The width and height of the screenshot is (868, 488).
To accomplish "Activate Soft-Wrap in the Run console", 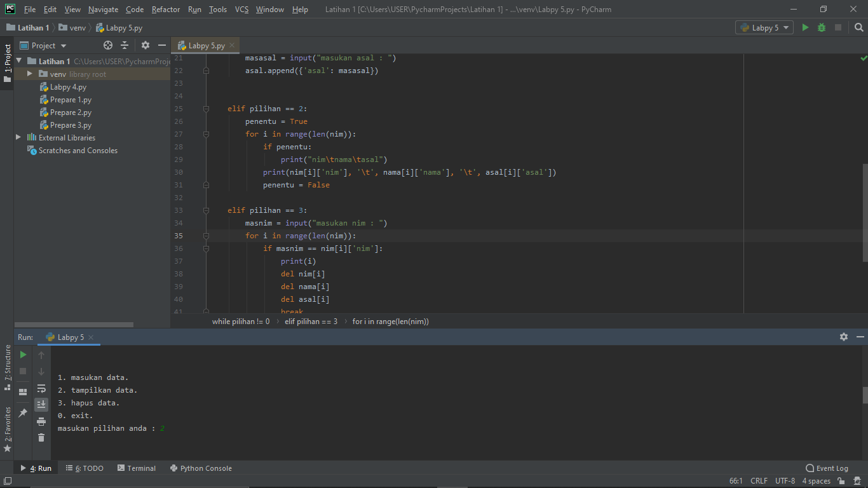I will tap(41, 389).
